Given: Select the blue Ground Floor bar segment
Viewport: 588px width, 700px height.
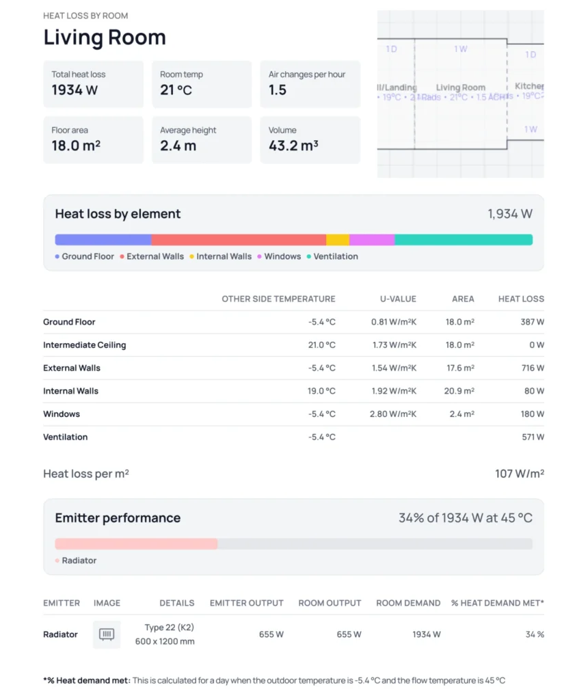Looking at the screenshot, I should [103, 240].
